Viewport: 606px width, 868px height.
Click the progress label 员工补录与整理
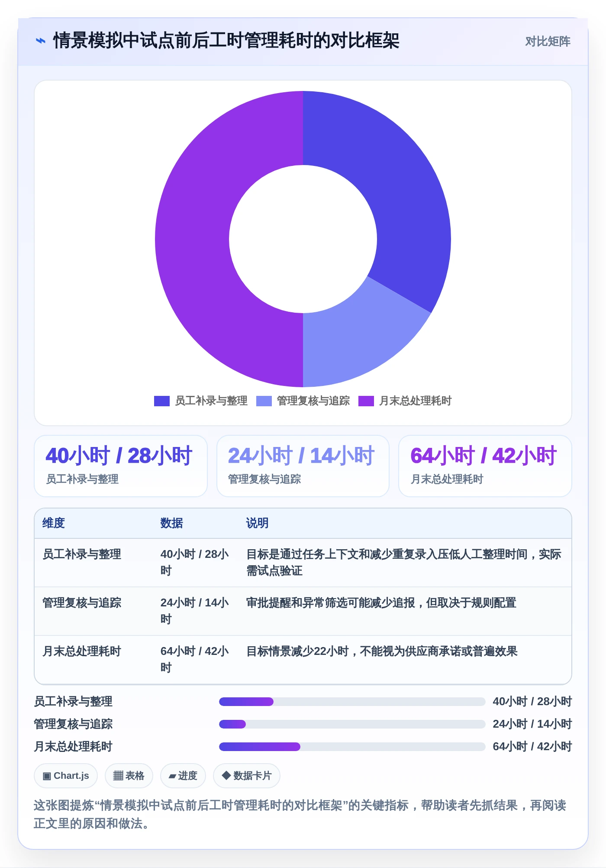[x=73, y=702]
